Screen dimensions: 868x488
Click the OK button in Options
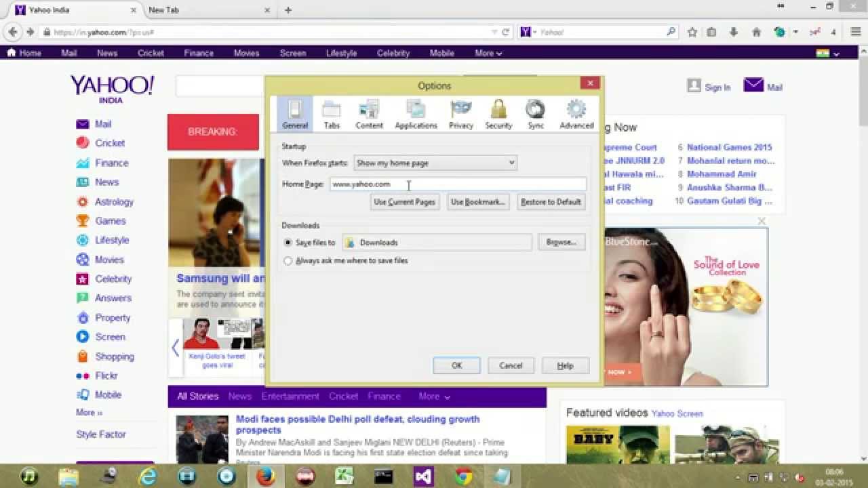(456, 365)
